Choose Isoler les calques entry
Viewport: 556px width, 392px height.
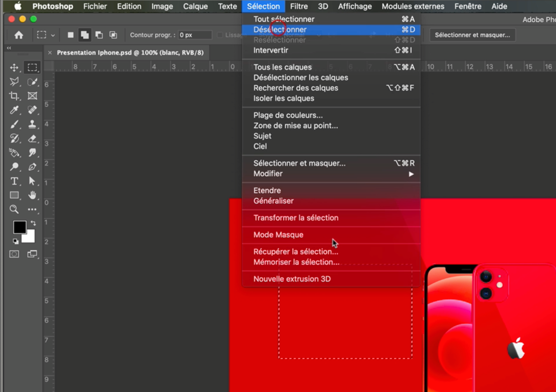point(331,98)
